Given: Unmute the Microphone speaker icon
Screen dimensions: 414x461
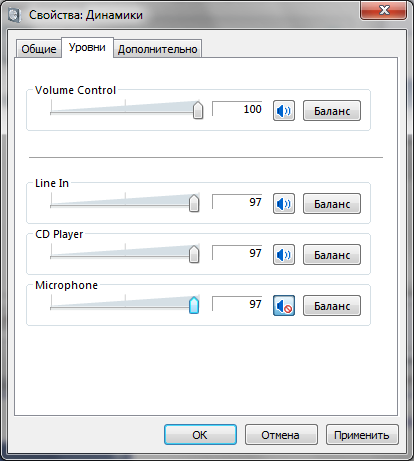Looking at the screenshot, I should pyautogui.click(x=284, y=306).
